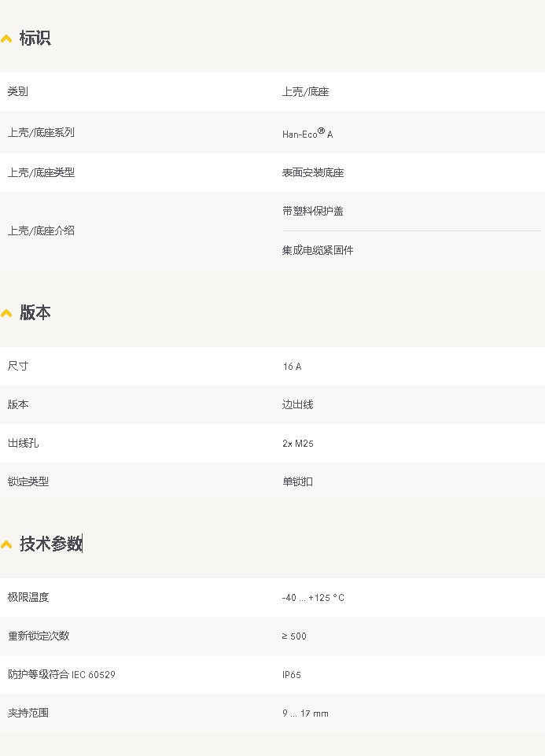Screen dimensions: 545x756
Task: Select the 边出线 version value
Action: 297,404
